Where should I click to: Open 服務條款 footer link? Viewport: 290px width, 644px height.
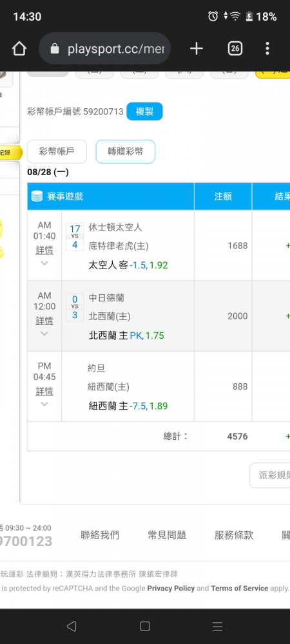(234, 535)
